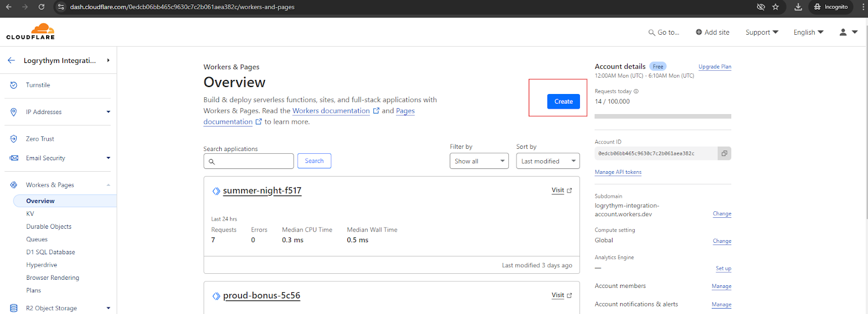Click the blue Create button
Viewport: 868px width, 314px height.
pyautogui.click(x=563, y=102)
